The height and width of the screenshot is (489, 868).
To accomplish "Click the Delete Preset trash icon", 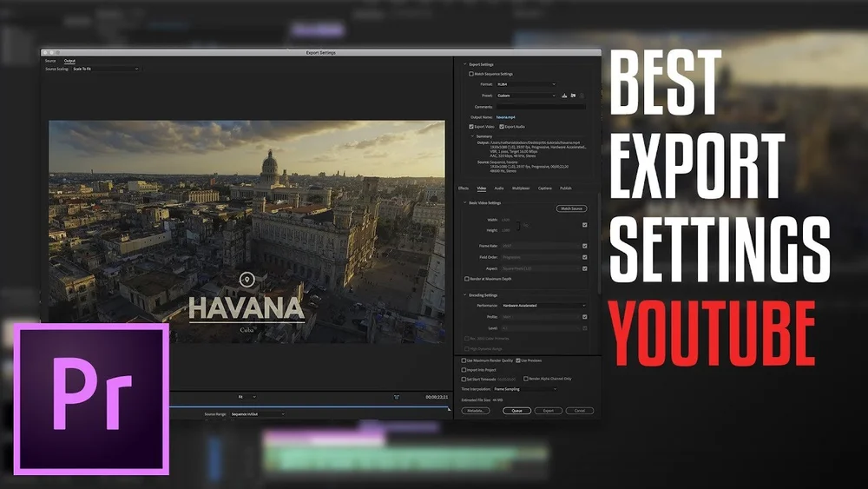I will click(582, 96).
